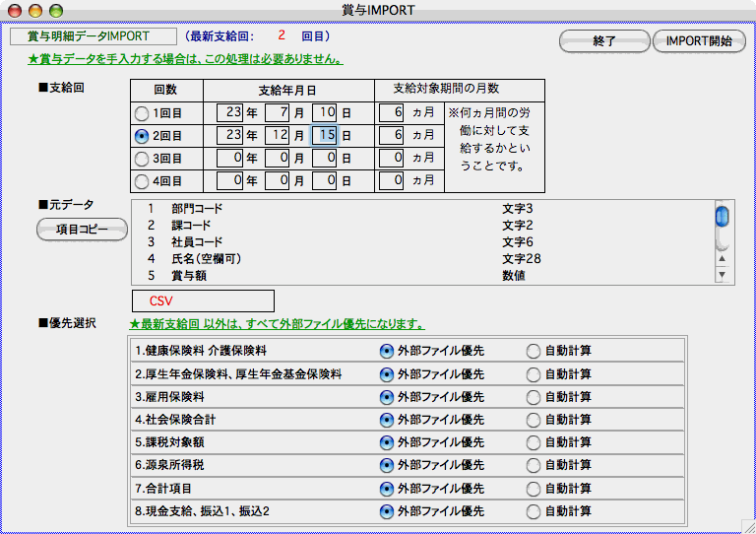Select 外部ファイル優先 for 合計項目
Screen dimensions: 756x534
point(387,488)
